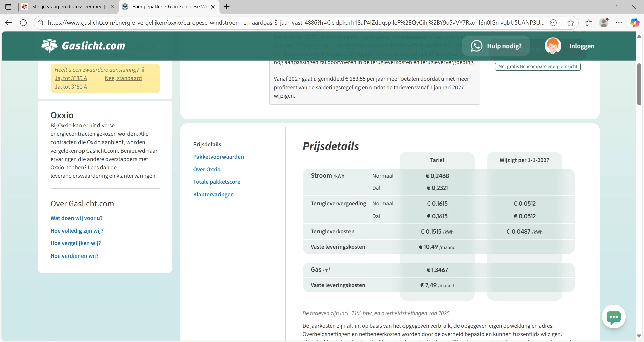Click the Gas tariff € 1,3467
The height and width of the screenshot is (342, 644).
click(x=437, y=270)
